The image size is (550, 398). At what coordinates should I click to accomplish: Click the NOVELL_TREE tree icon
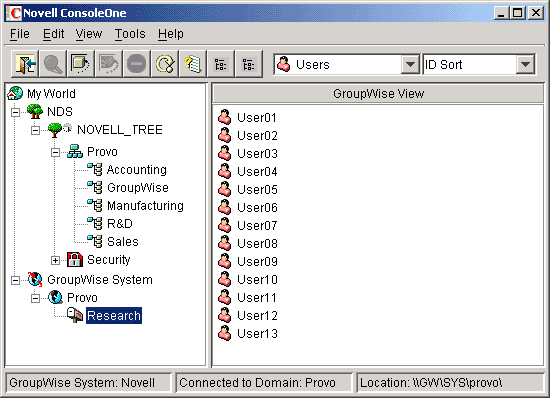click(55, 130)
